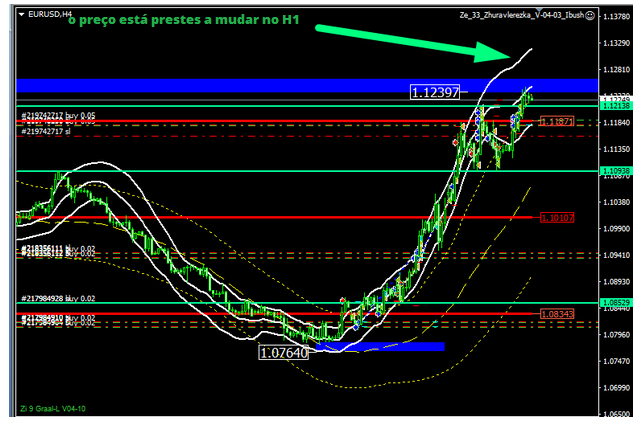Click the red 1.11871 level label

(x=557, y=121)
